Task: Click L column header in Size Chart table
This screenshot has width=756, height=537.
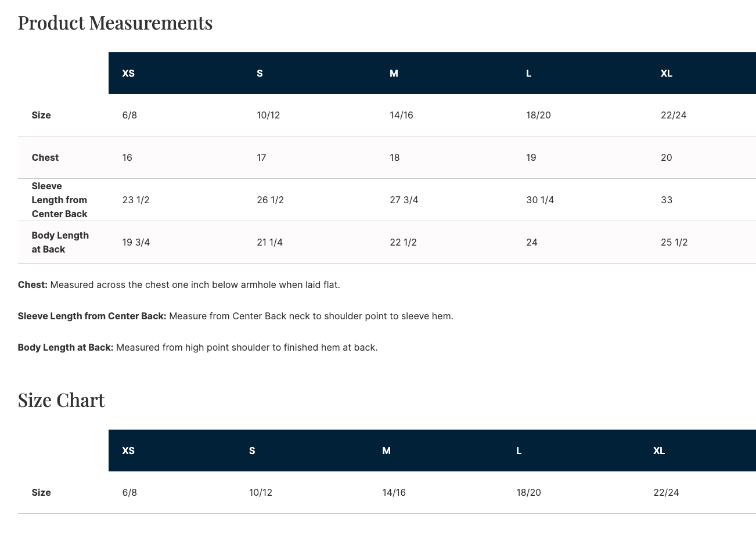Action: click(519, 450)
